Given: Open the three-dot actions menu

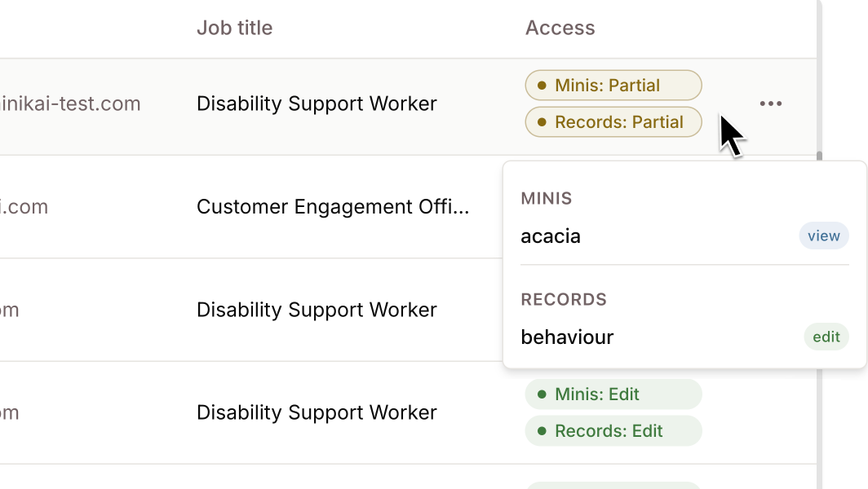Looking at the screenshot, I should click(x=770, y=104).
